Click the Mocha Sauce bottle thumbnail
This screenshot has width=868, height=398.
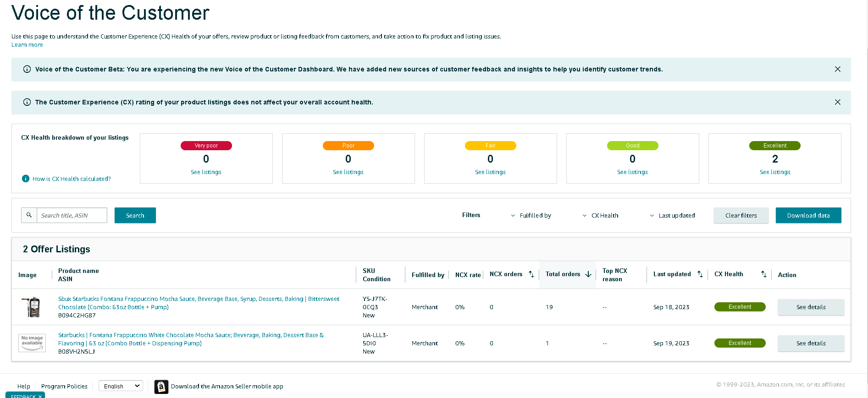pyautogui.click(x=33, y=307)
